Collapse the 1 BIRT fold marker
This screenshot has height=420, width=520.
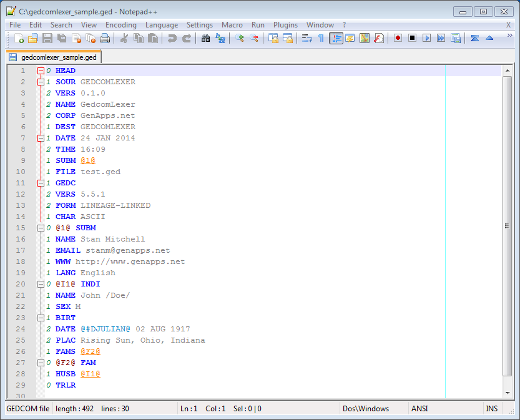(x=41, y=318)
